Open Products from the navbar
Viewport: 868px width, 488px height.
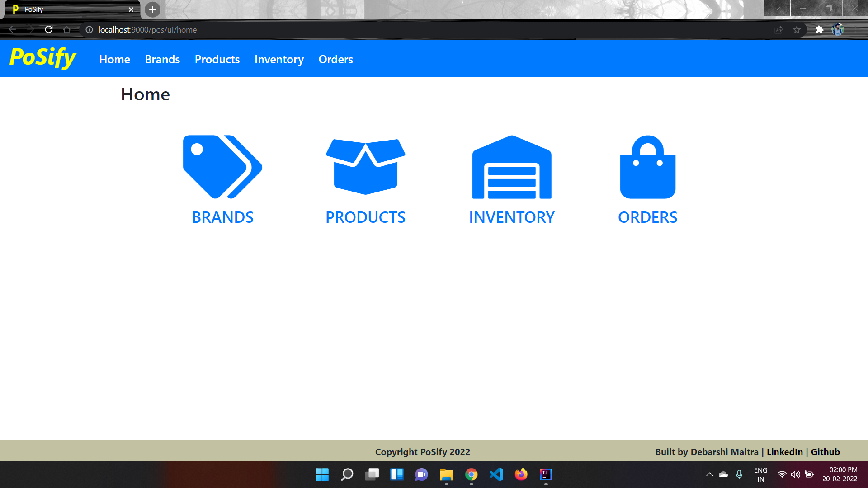(217, 59)
